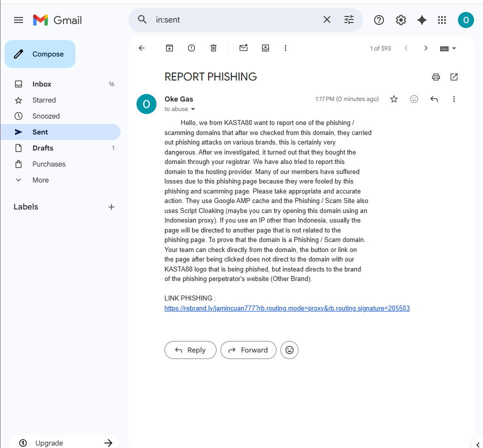Click the search magnifier icon
Image resolution: width=483 pixels, height=448 pixels.
pyautogui.click(x=142, y=19)
